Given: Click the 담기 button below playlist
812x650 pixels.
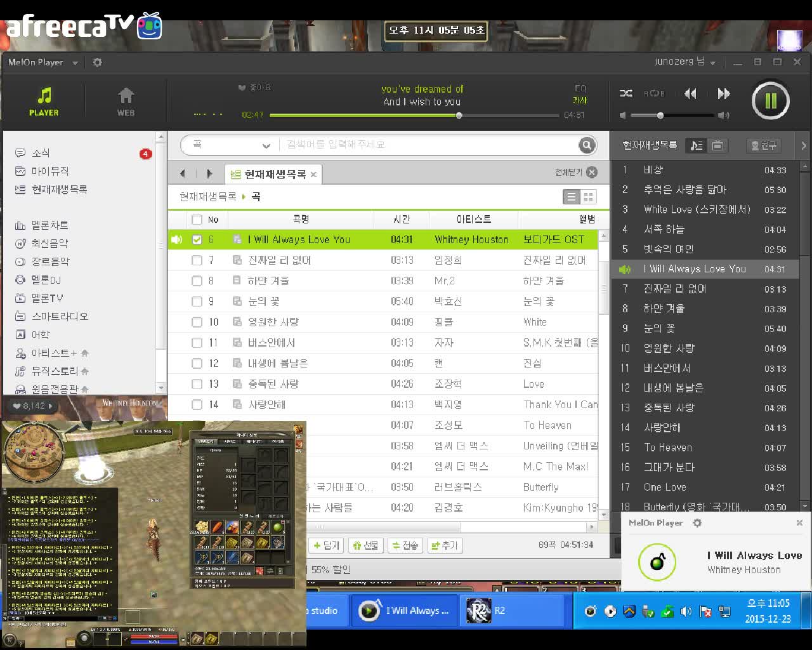Looking at the screenshot, I should [326, 545].
